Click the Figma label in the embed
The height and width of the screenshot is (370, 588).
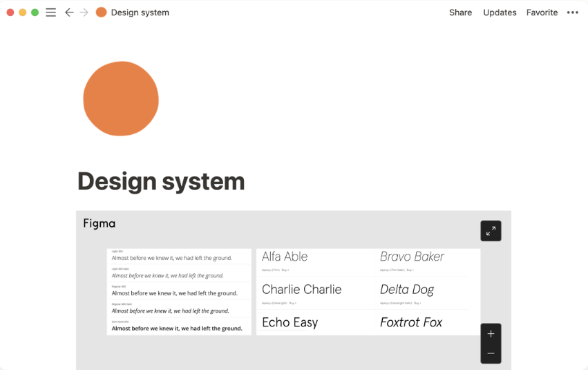(x=99, y=223)
